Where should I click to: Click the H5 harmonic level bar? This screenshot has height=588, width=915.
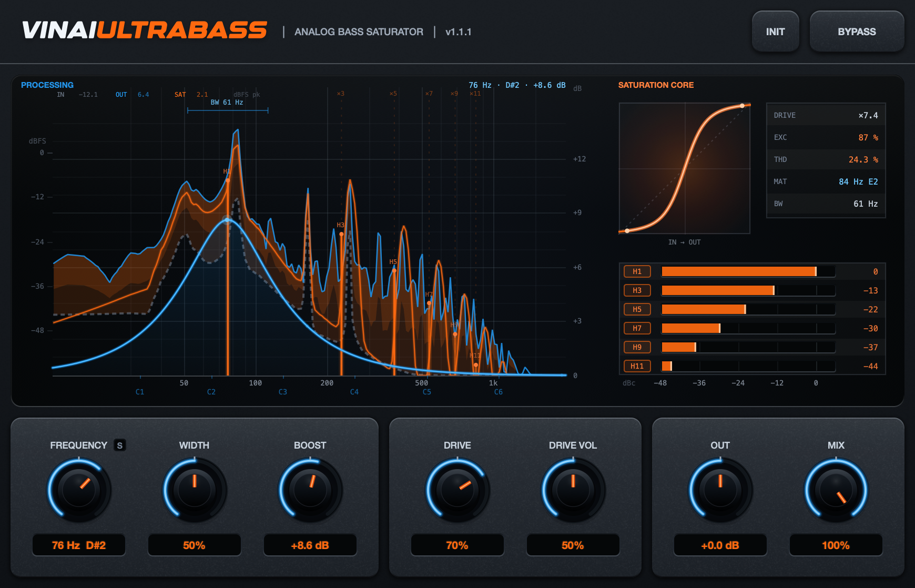point(748,309)
